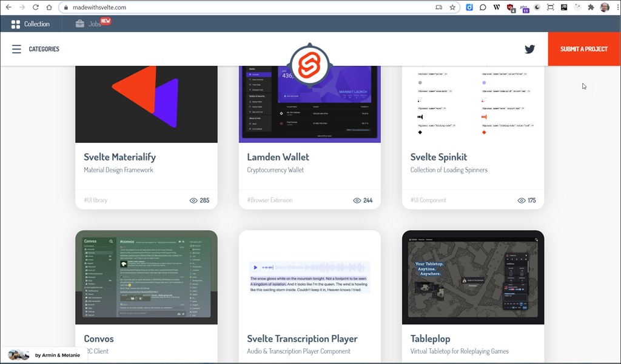Open the screen capture frame extension
The image size is (621, 364).
pyautogui.click(x=551, y=7)
